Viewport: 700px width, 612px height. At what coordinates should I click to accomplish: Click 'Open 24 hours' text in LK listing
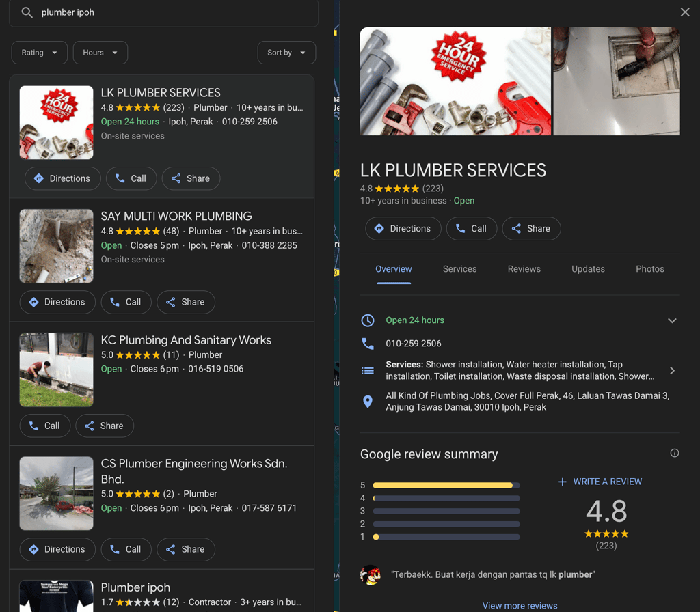pos(130,122)
